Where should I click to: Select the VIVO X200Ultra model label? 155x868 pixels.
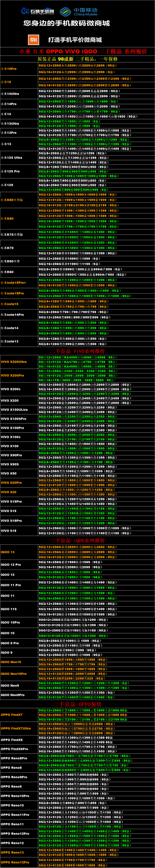pos(13,362)
